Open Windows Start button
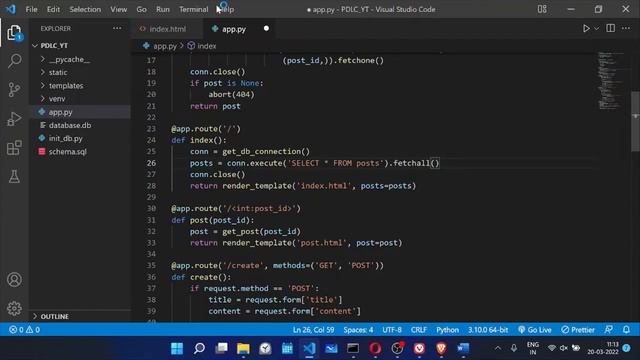Screen dimensions: 640x360 click(177, 349)
